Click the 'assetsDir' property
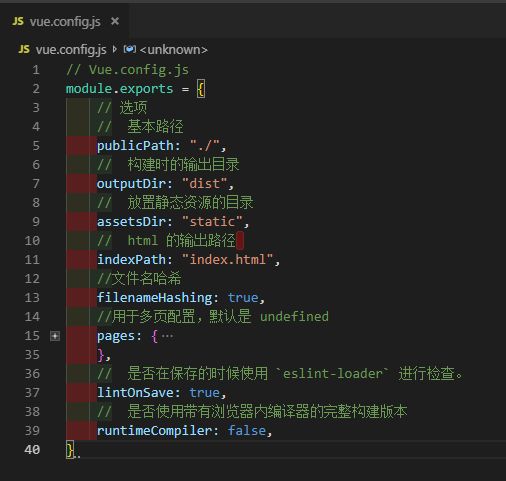 click(x=131, y=222)
